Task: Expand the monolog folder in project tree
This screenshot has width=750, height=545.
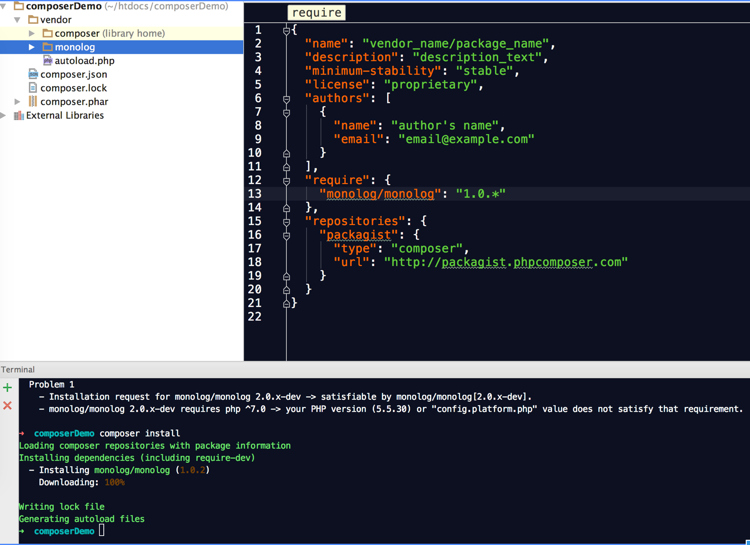Action: coord(32,47)
